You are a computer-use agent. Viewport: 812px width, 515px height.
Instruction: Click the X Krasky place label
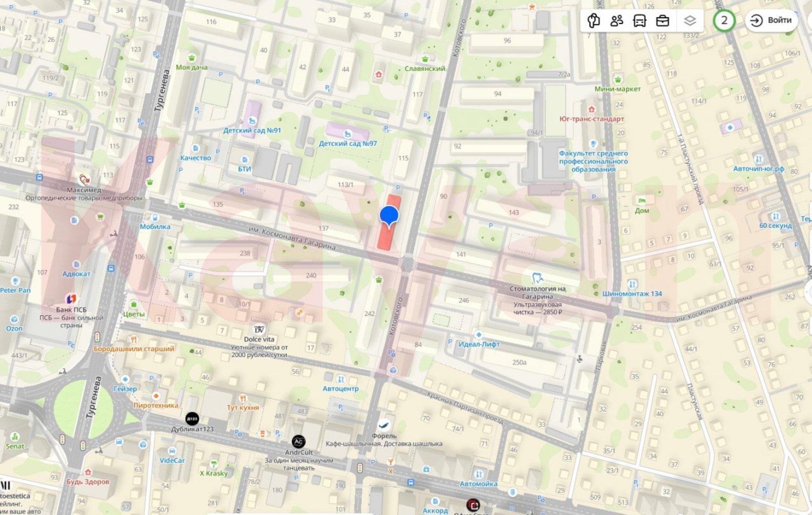[214, 473]
